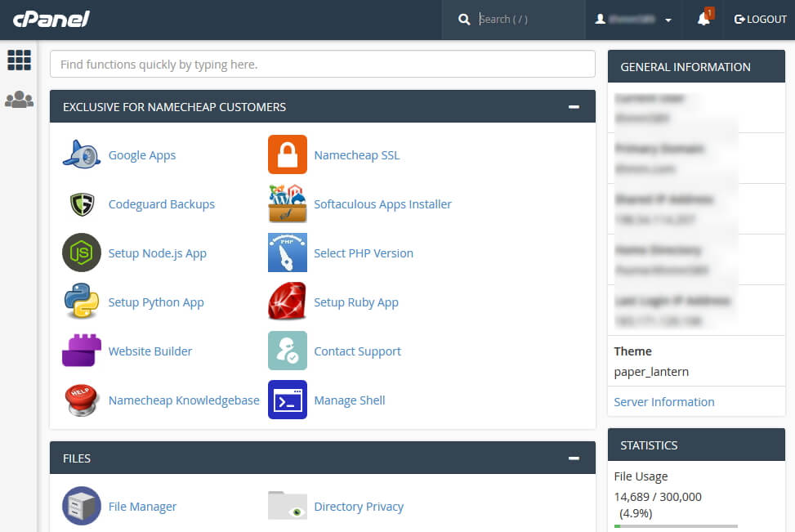
Task: Click the Select PHP Version link
Action: 364,253
